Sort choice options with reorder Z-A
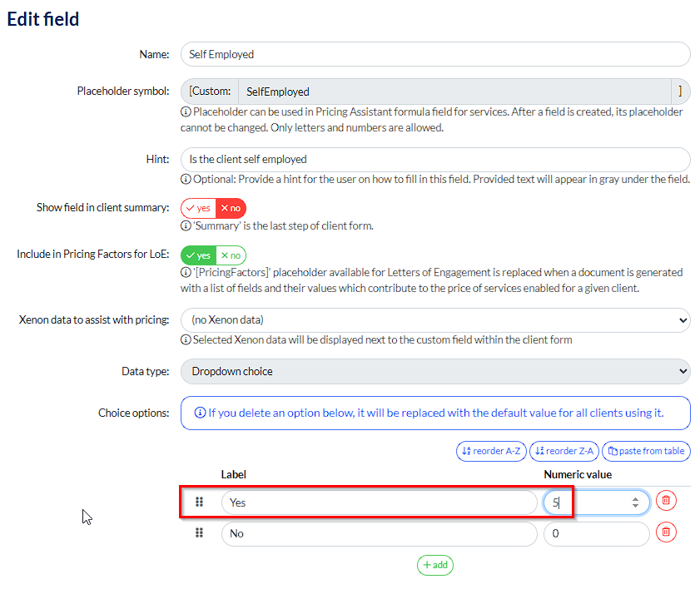The image size is (700, 589). (564, 451)
